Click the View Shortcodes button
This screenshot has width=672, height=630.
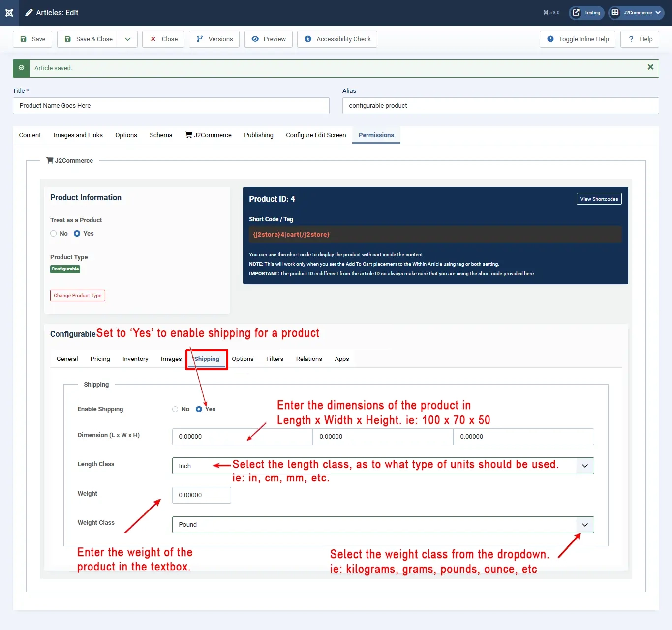tap(599, 199)
